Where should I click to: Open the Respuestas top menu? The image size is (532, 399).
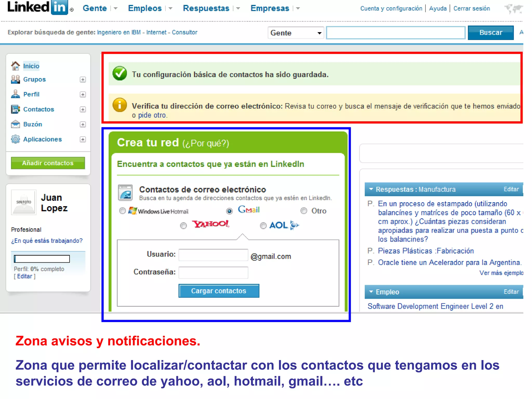[x=206, y=8]
